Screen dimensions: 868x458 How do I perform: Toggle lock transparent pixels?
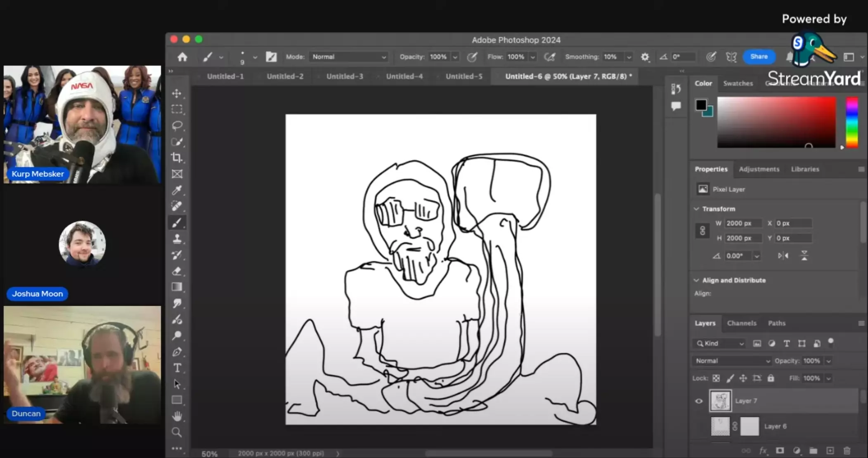(716, 378)
